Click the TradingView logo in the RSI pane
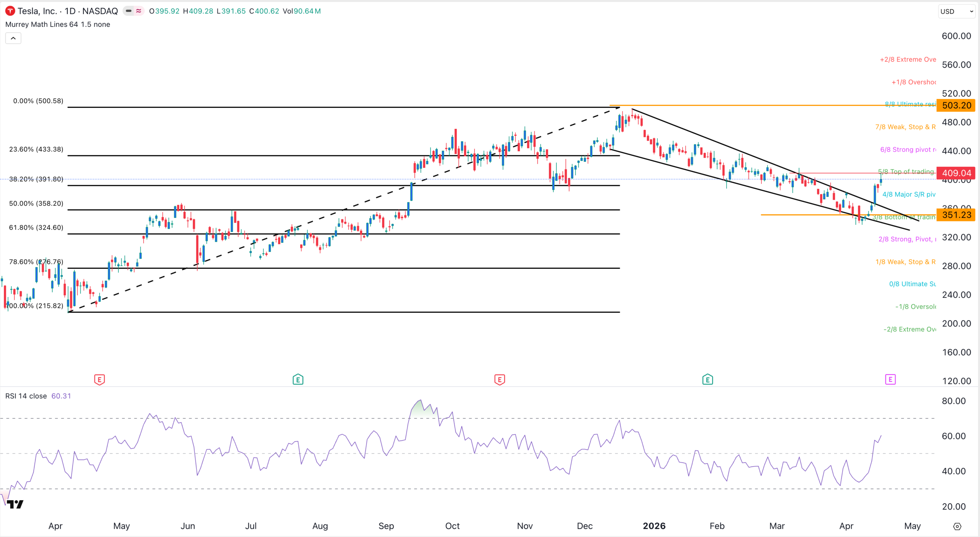 click(x=15, y=504)
